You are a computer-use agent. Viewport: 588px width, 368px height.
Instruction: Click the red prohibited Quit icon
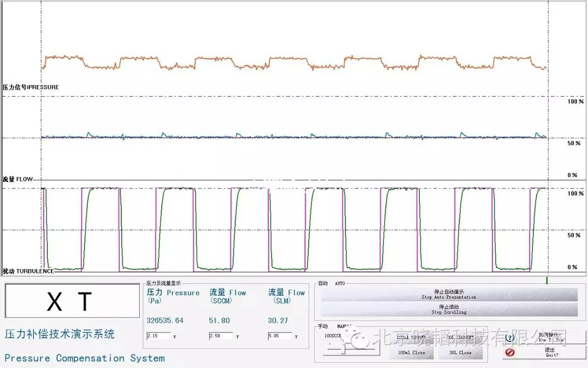pos(509,353)
